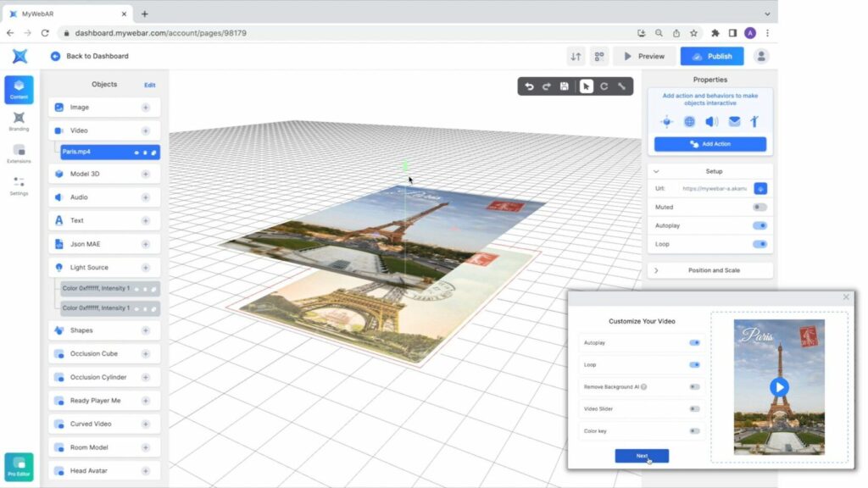The width and height of the screenshot is (868, 488).
Task: Collapse the Setup section chevron
Action: [657, 171]
